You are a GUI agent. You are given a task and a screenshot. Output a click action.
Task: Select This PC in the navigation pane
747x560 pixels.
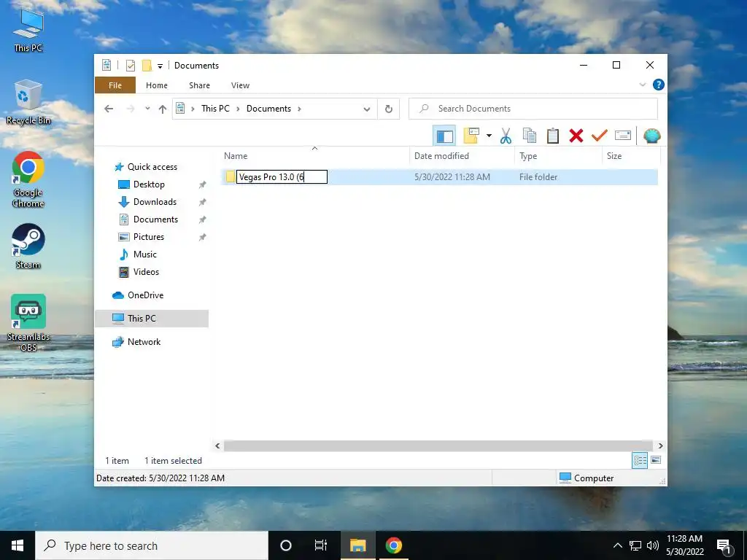pos(152,319)
